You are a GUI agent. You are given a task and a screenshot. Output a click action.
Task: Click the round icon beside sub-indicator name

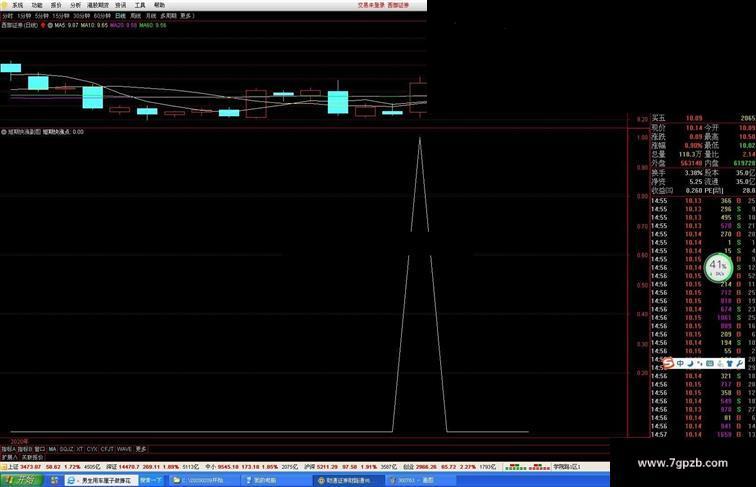(x=4, y=132)
